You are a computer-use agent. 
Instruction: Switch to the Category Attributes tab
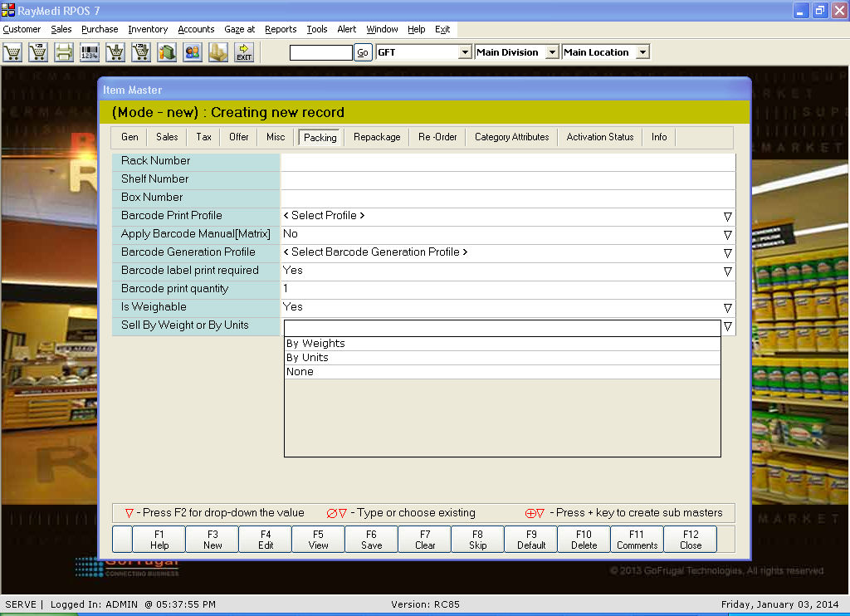coord(511,137)
